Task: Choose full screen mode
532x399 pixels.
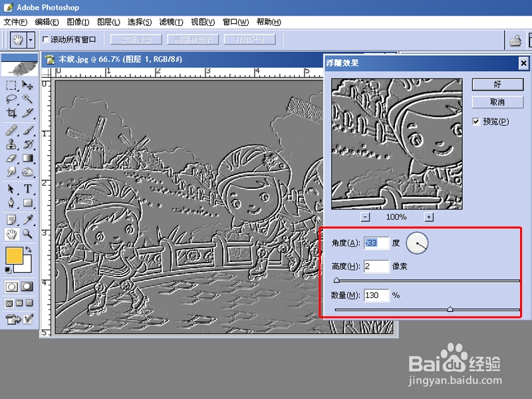Action: [30, 303]
